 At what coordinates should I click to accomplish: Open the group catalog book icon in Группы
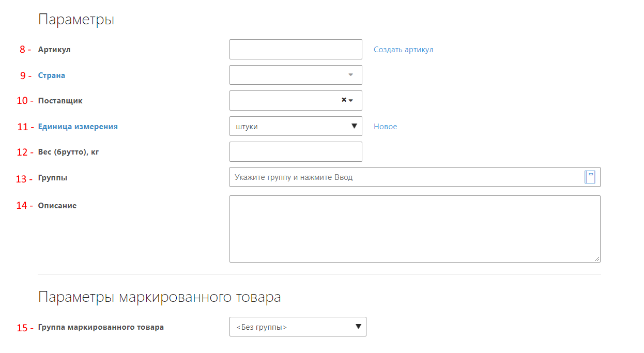point(590,177)
